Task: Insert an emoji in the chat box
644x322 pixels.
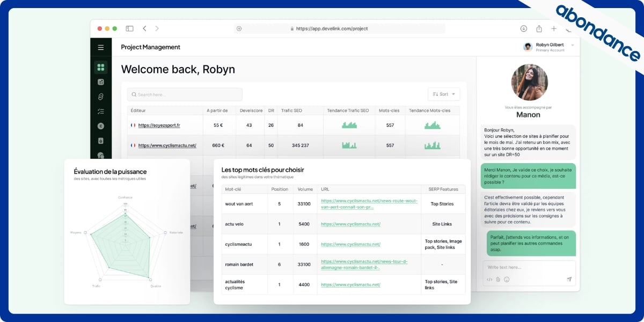Action: point(507,280)
